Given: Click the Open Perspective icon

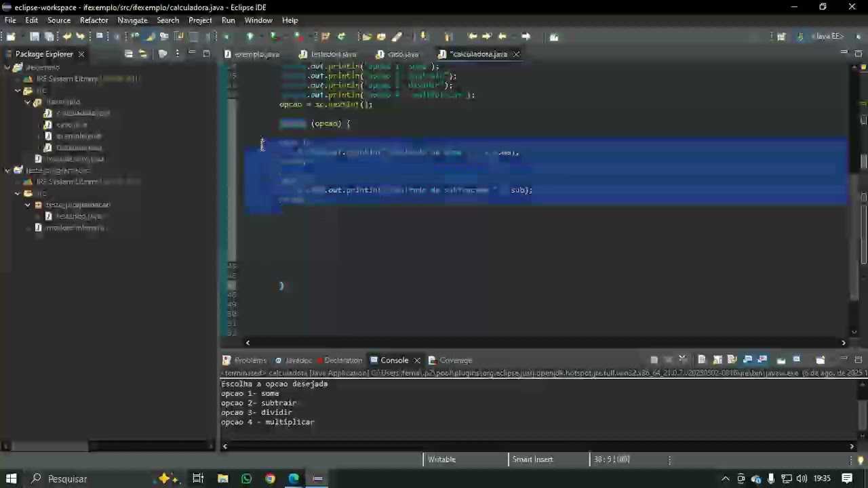Looking at the screenshot, I should [x=781, y=37].
